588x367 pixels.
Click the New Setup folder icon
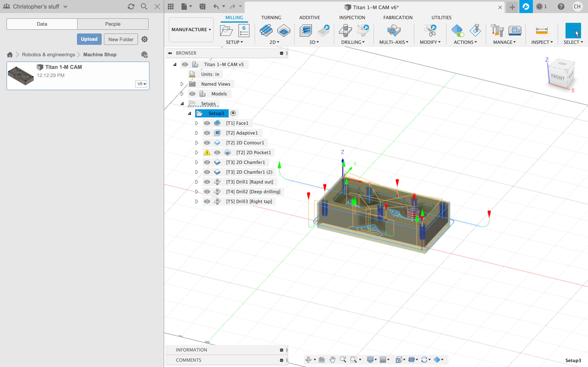click(226, 31)
